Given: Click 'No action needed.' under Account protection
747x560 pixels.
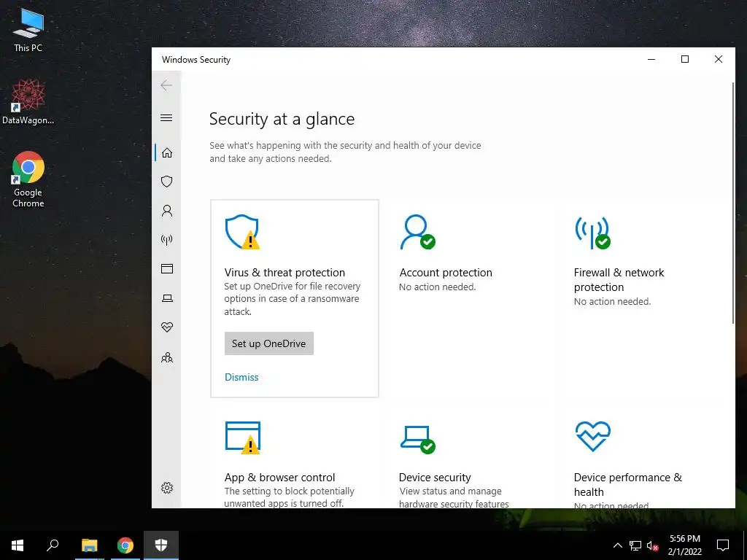Looking at the screenshot, I should [438, 287].
